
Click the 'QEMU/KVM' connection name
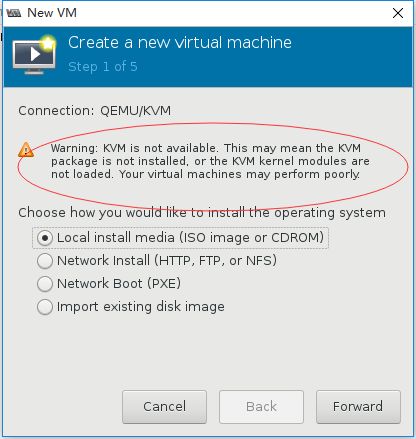[x=136, y=111]
